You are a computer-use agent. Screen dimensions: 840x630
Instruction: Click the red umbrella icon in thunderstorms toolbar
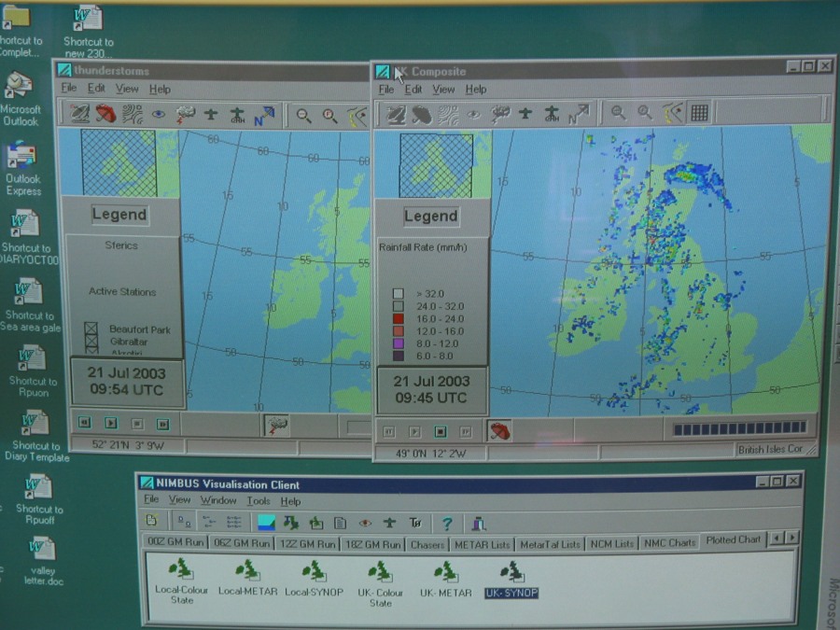pos(106,114)
